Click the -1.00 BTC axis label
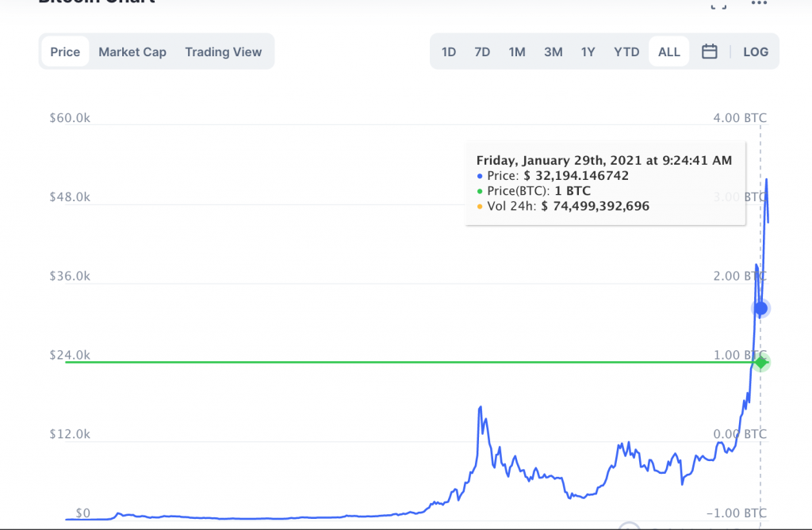The width and height of the screenshot is (812, 530). (x=737, y=513)
